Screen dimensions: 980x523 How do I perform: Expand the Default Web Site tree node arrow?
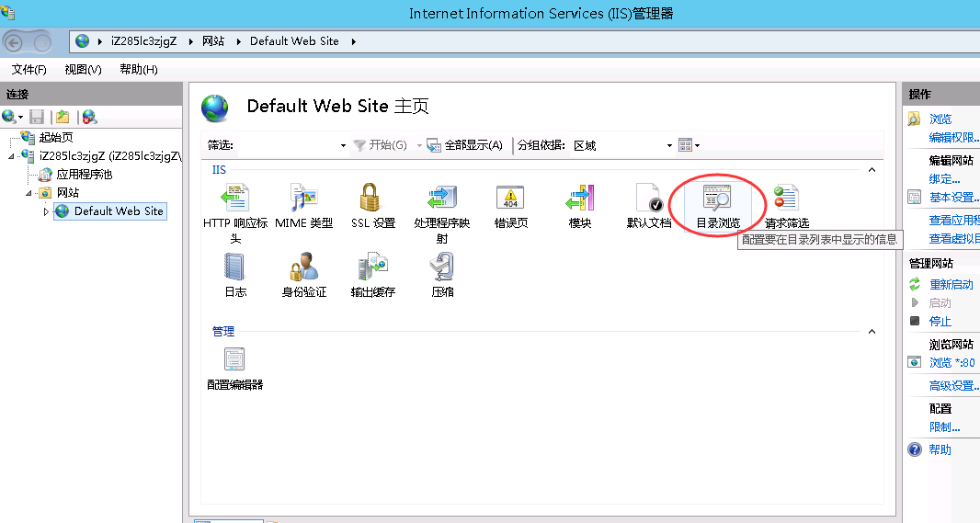point(46,211)
